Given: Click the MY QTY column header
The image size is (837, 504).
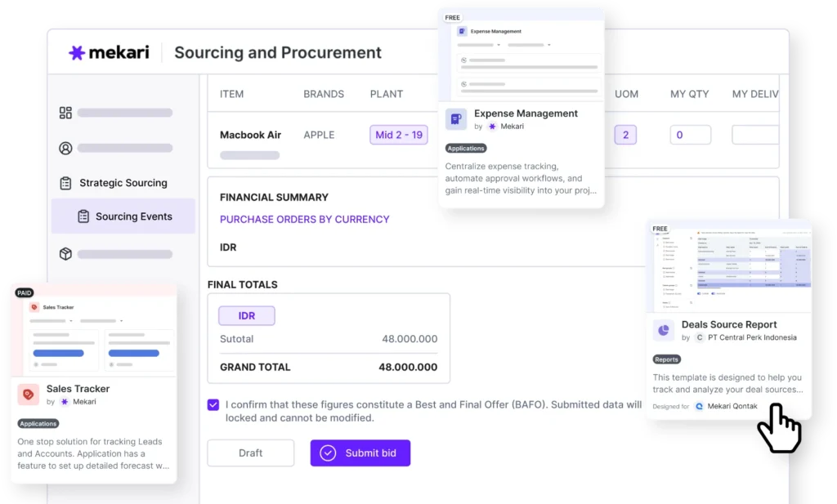Looking at the screenshot, I should (x=690, y=94).
